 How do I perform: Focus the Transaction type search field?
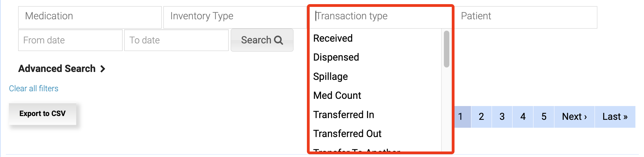pos(380,16)
